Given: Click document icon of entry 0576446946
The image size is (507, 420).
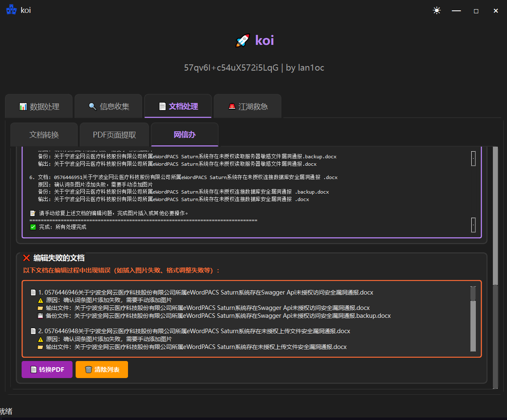Looking at the screenshot, I should [x=33, y=292].
